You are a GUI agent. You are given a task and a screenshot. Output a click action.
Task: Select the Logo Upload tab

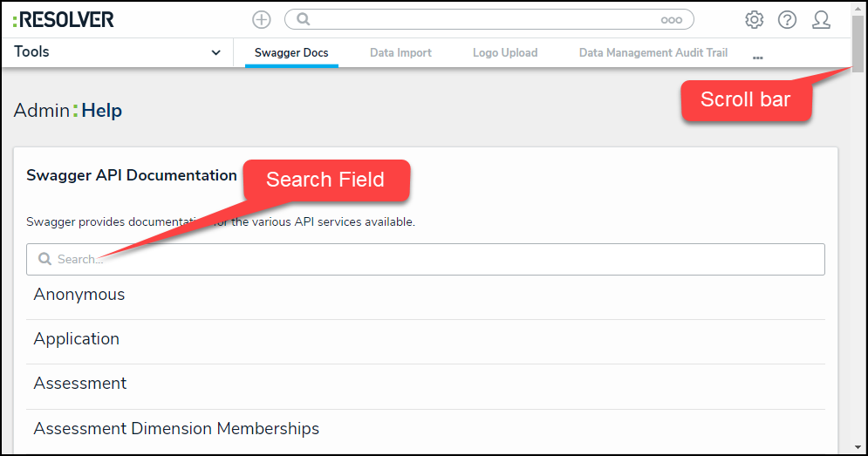point(505,53)
